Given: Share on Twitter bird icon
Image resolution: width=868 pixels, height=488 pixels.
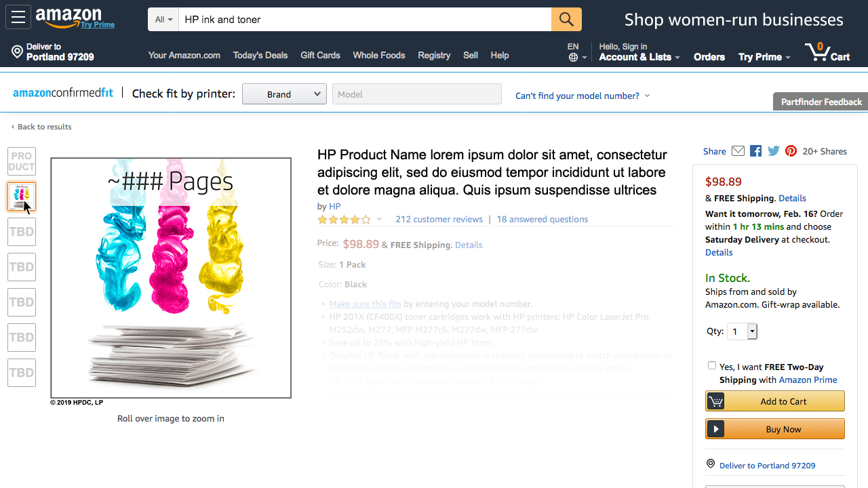Looking at the screenshot, I should 774,151.
